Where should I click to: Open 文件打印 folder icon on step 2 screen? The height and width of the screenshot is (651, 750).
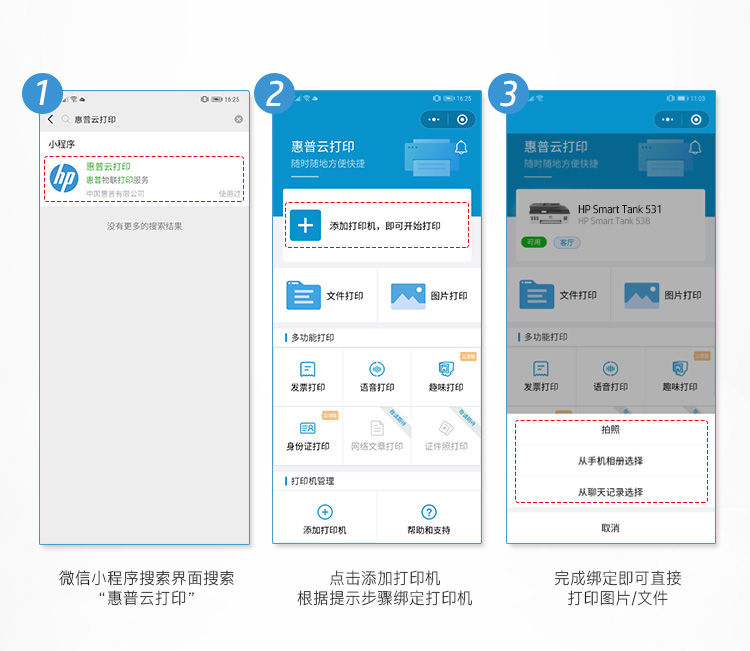point(305,295)
